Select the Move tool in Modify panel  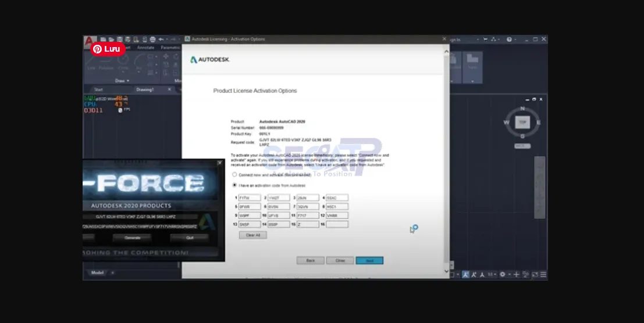pyautogui.click(x=166, y=56)
